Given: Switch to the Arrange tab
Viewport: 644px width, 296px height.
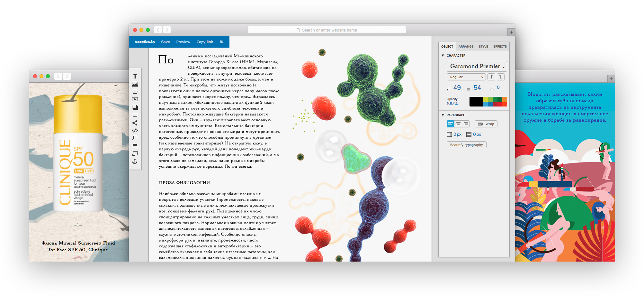Looking at the screenshot, I should tap(466, 47).
